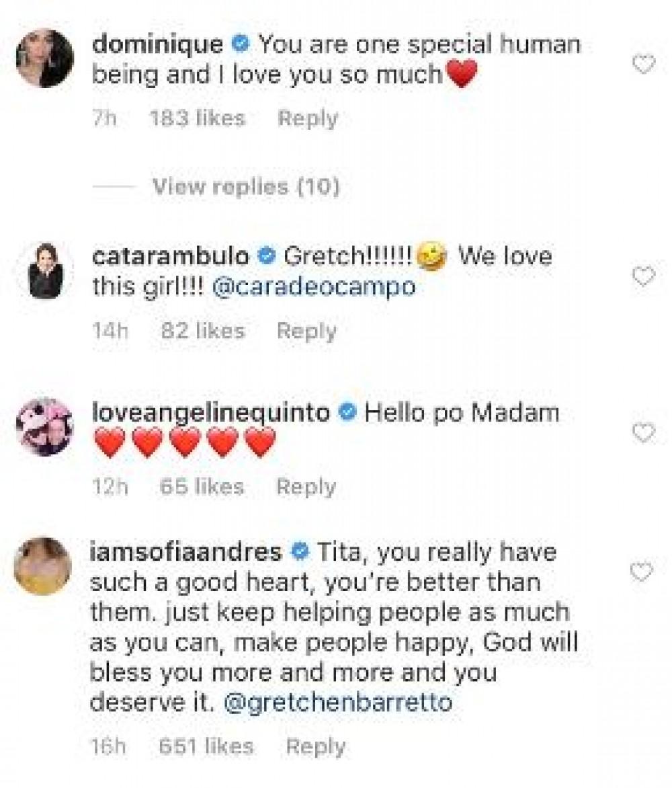Reply to catarambulo's comment
The image size is (672, 788).
tap(306, 331)
